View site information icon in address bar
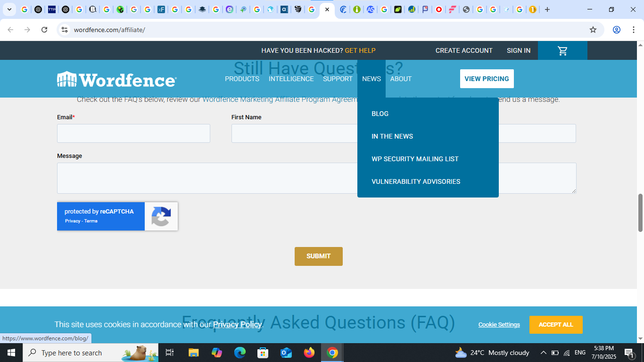This screenshot has width=644, height=362. pyautogui.click(x=65, y=30)
